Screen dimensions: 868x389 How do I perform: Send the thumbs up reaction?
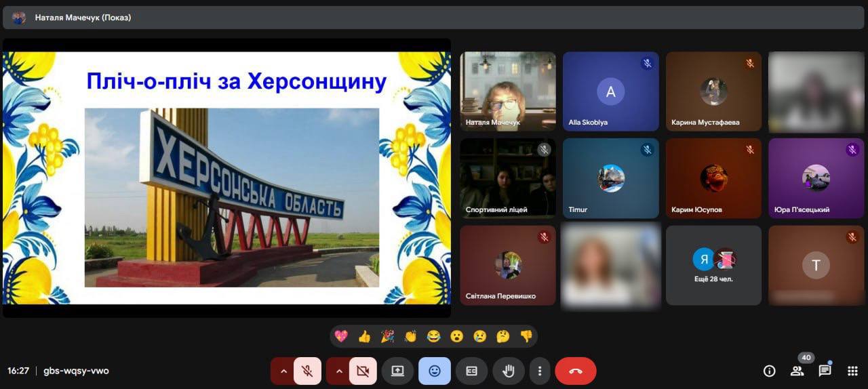click(x=364, y=336)
